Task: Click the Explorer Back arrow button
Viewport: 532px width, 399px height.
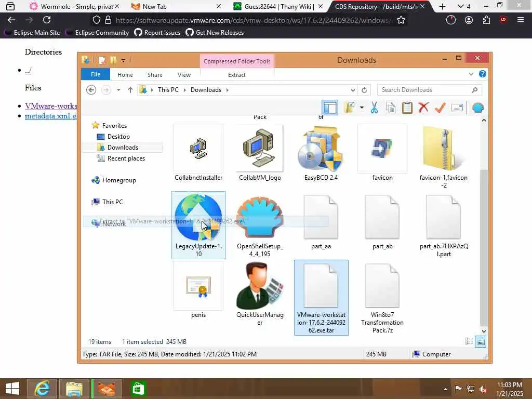Action: (91, 90)
